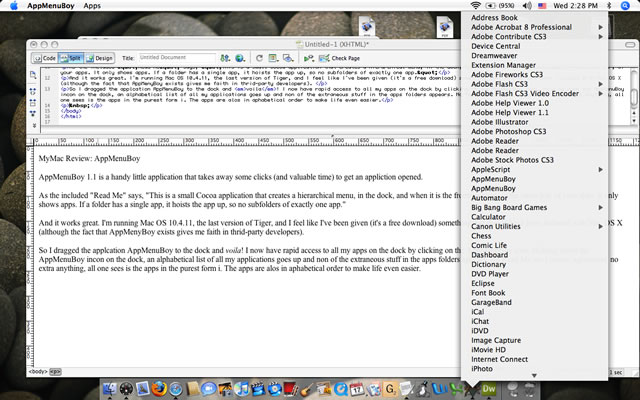Expand the Canon Utilities submenu arrow
Viewport: 640px width, 400px height.
(x=600, y=226)
